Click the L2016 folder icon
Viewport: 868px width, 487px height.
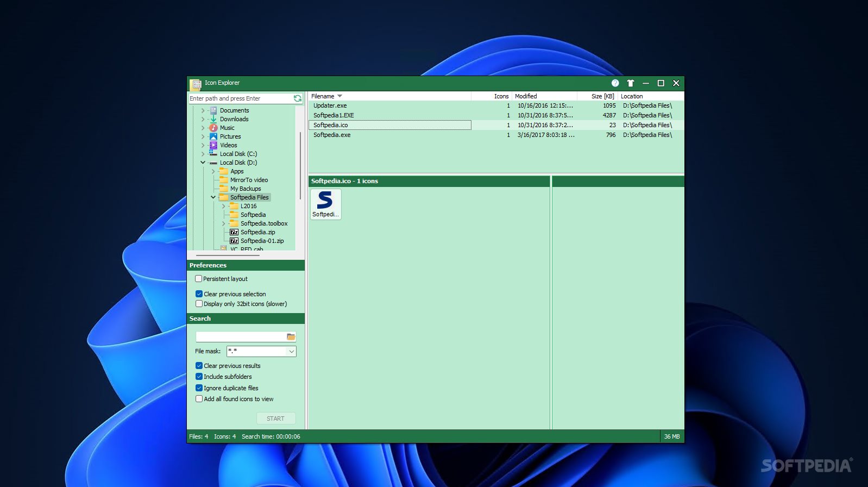coord(234,206)
